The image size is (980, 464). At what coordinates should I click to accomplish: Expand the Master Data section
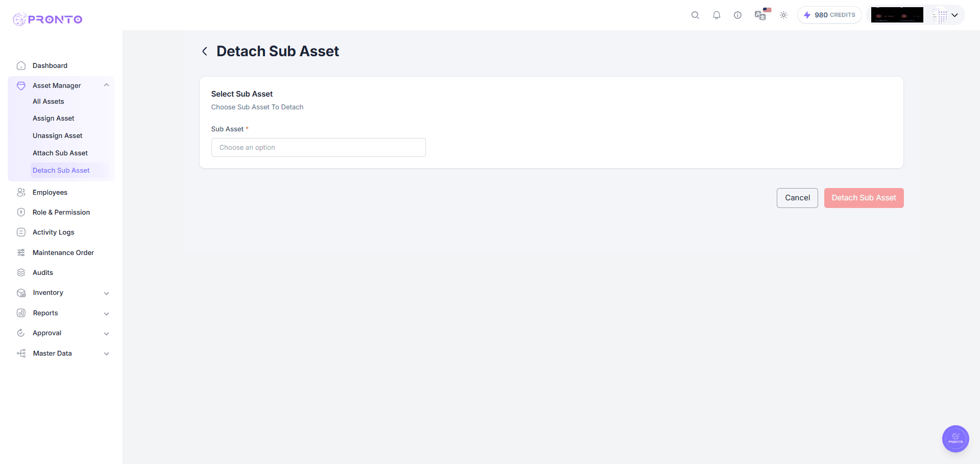click(x=106, y=353)
